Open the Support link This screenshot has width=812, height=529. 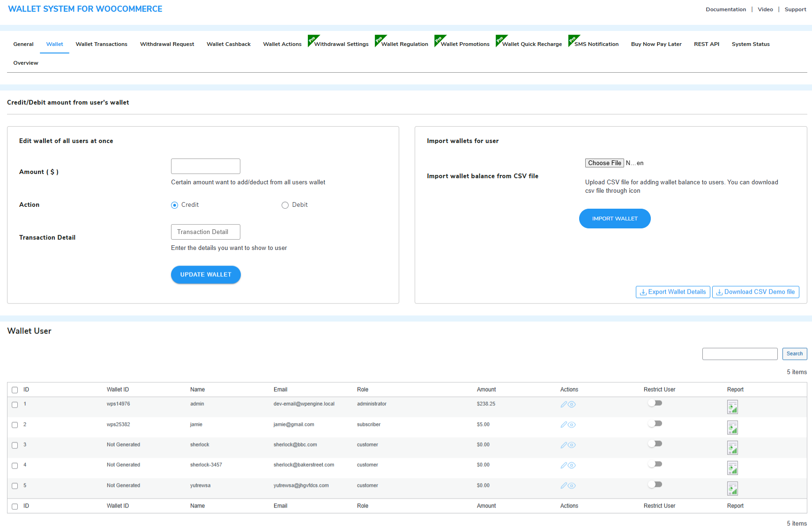point(796,9)
